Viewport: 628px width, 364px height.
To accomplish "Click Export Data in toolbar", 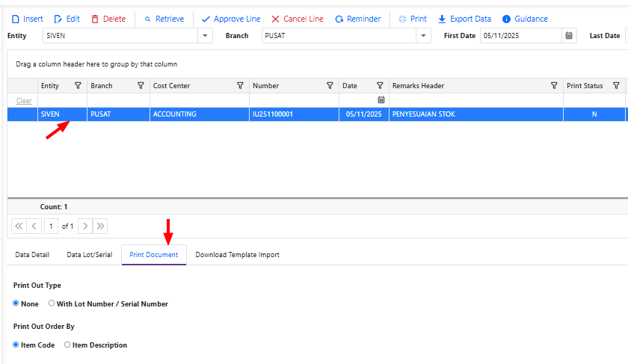I will [464, 19].
